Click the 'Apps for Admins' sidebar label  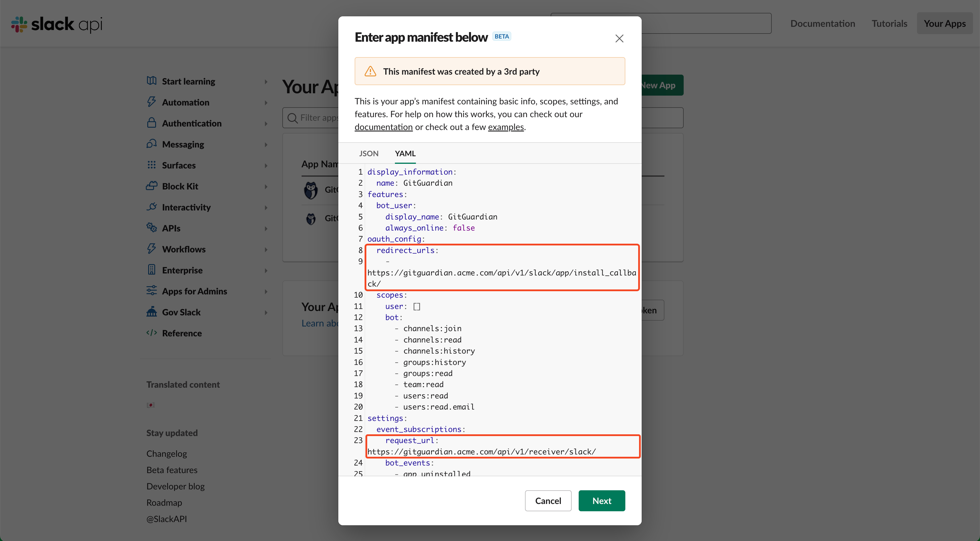click(195, 291)
